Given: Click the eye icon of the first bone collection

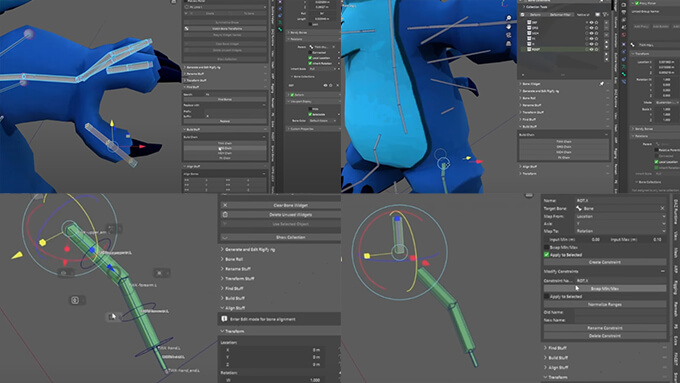Looking at the screenshot, I should click(591, 22).
